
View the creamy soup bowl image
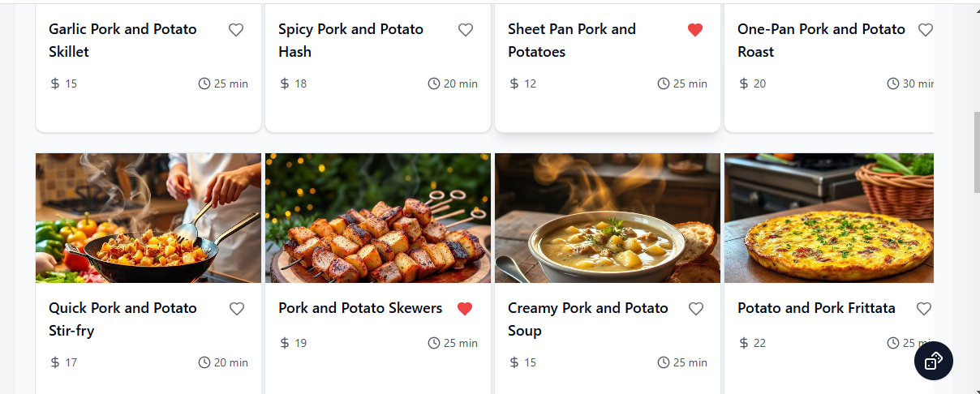(608, 218)
